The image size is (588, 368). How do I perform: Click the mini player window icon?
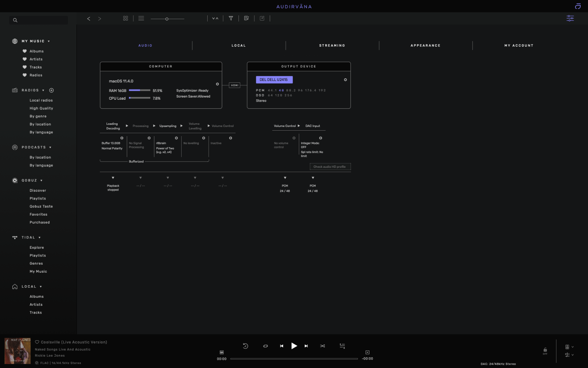(x=578, y=6)
